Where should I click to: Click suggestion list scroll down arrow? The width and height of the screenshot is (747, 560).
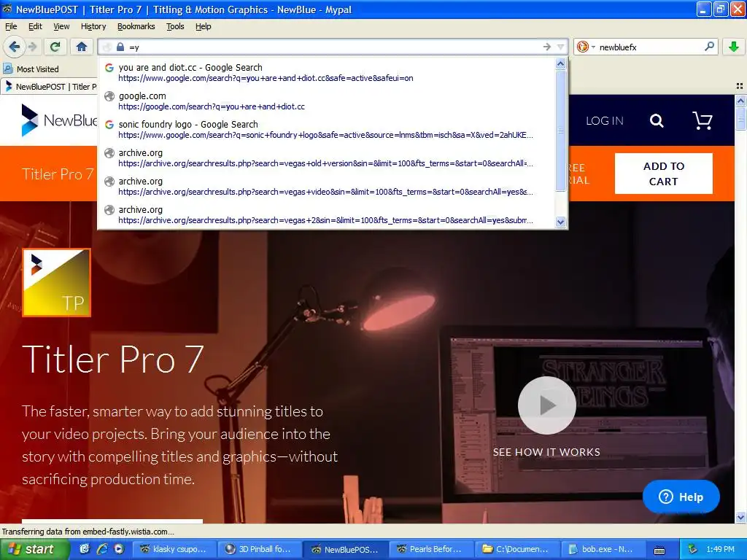(561, 222)
